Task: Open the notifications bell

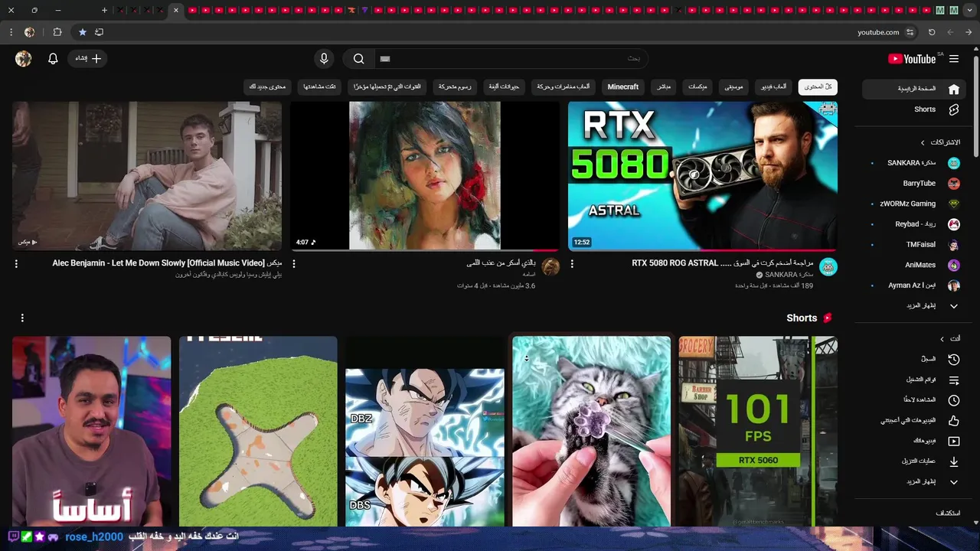Action: tap(53, 59)
